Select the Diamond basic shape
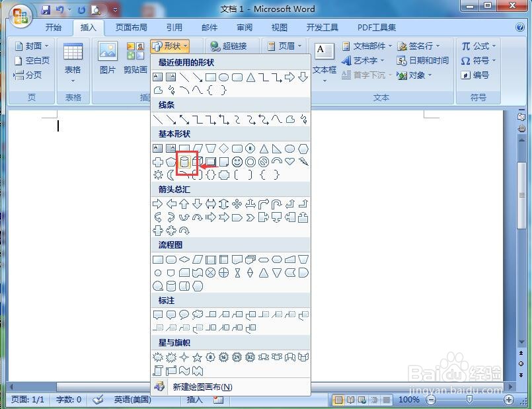The height and width of the screenshot is (409, 532). click(223, 149)
